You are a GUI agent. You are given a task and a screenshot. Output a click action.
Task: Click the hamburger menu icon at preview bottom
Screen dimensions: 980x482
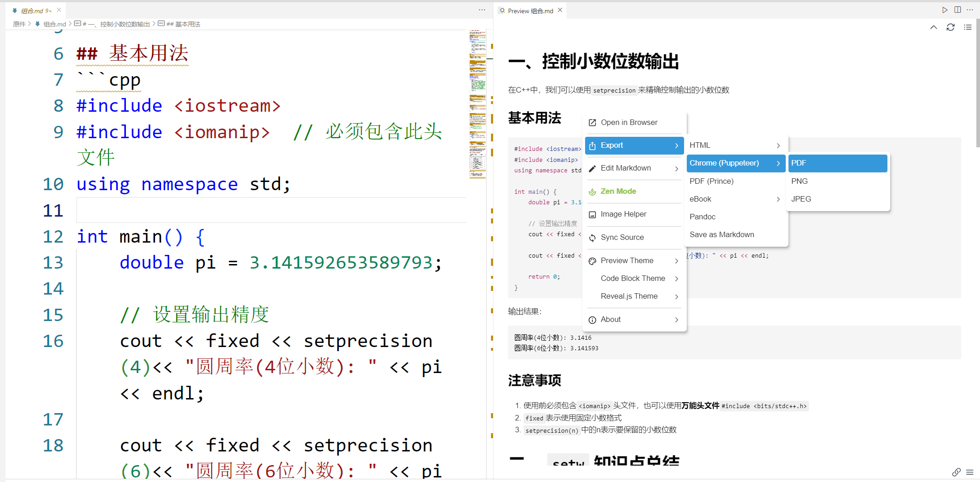tap(970, 472)
